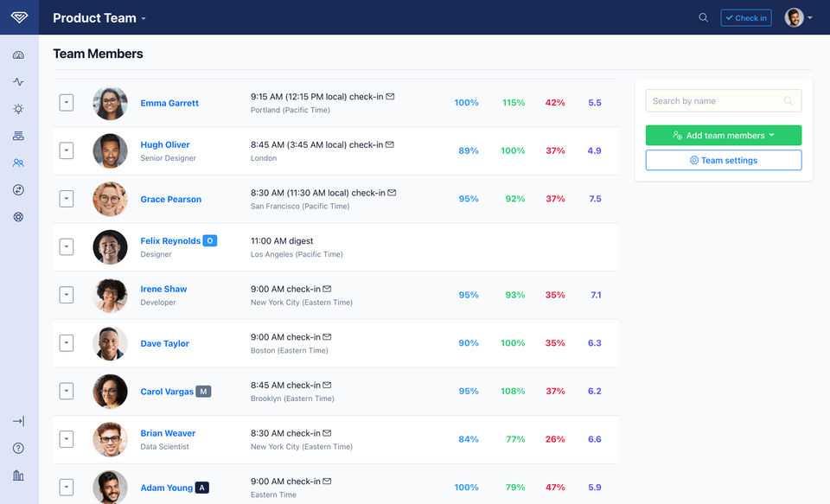Image resolution: width=830 pixels, height=504 pixels.
Task: Open the team members people icon in the sidebar
Action: 18,163
